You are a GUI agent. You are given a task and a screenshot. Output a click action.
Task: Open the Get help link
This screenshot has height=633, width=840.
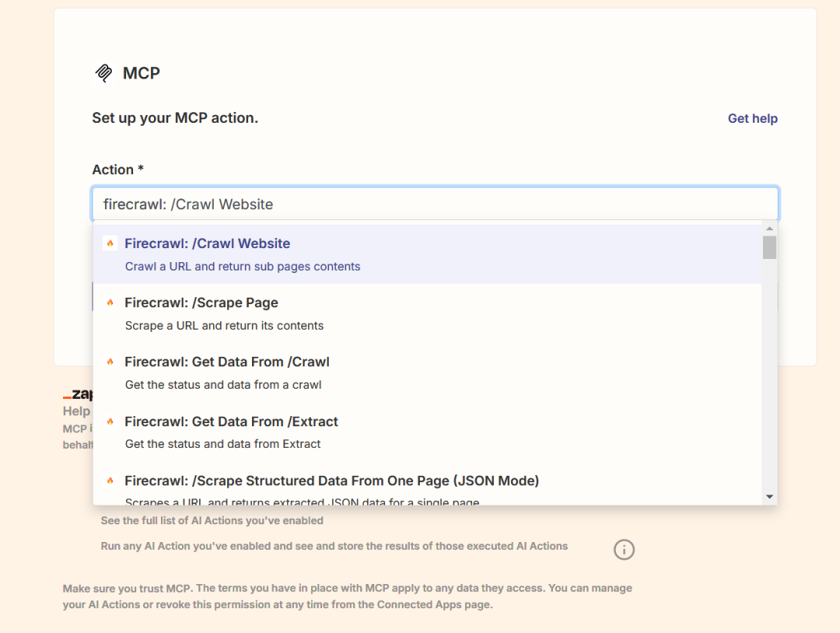point(752,118)
